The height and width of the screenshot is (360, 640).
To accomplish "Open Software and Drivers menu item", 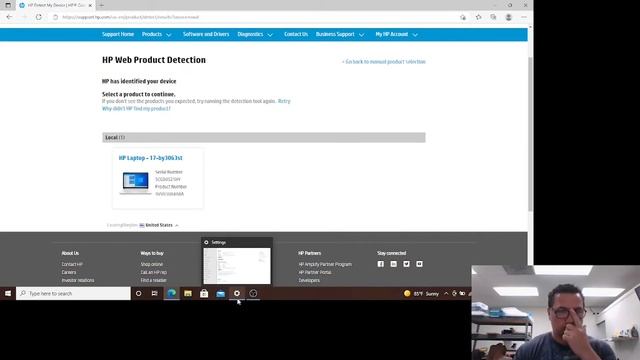I will [x=206, y=34].
